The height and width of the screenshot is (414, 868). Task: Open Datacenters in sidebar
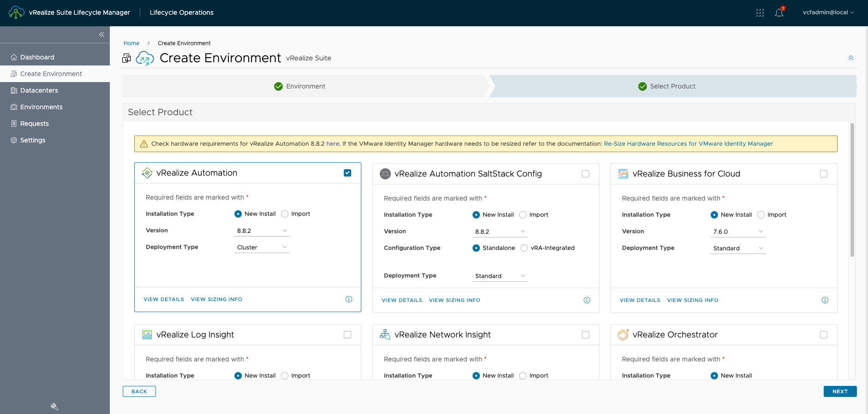(55, 90)
